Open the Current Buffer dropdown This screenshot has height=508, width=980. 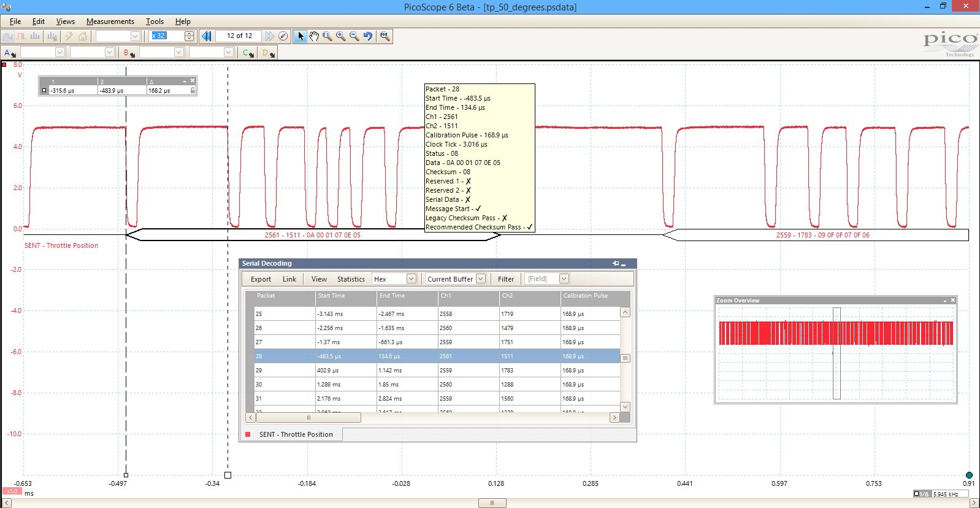click(x=481, y=279)
